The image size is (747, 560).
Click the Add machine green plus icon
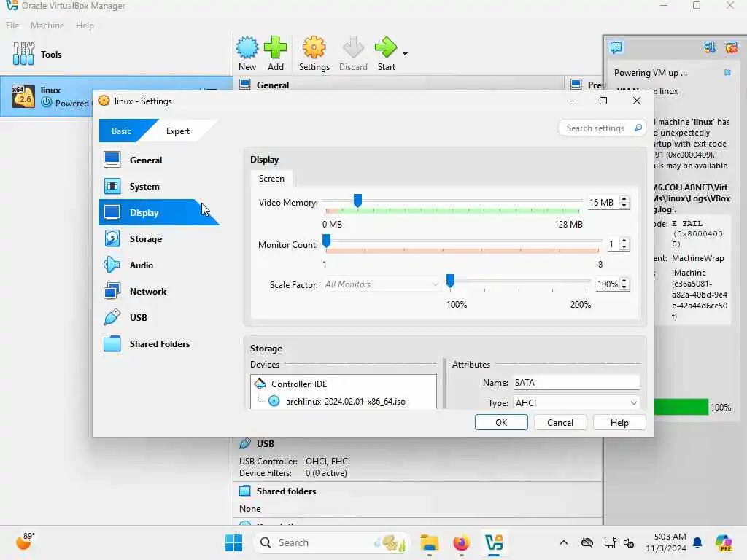click(275, 54)
